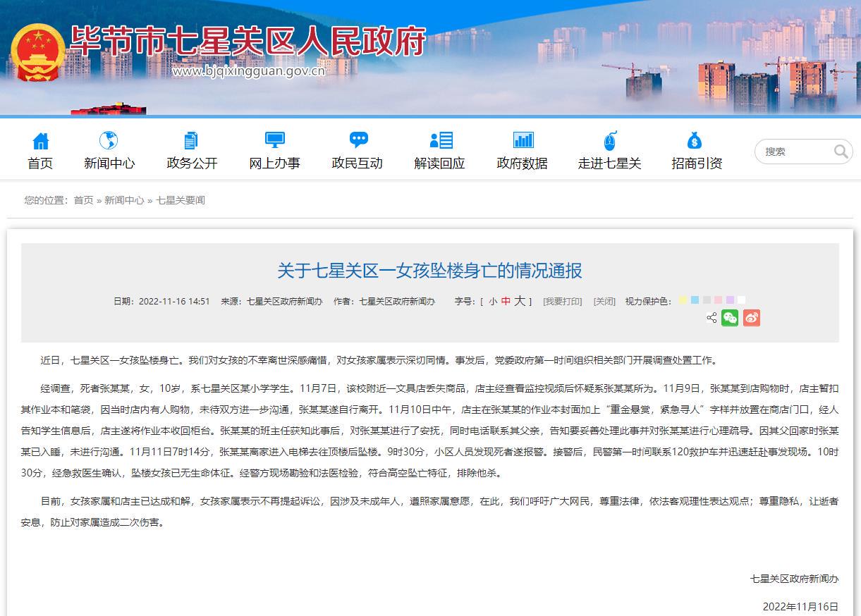Click the 政民互动 chat bubble icon
This screenshot has height=616, width=861.
coord(358,140)
